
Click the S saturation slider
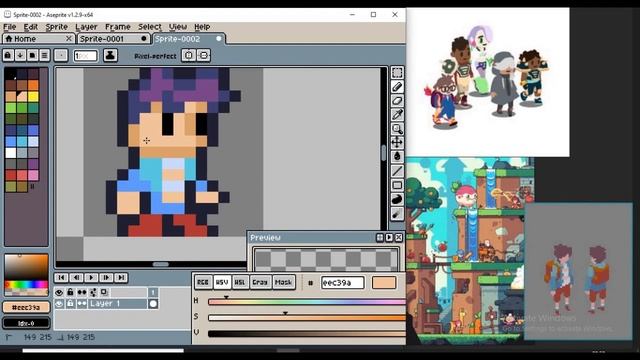click(307, 317)
